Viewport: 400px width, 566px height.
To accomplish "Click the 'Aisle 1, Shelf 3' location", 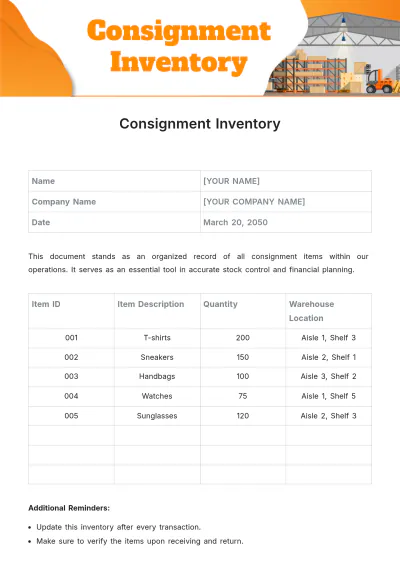I will 329,338.
